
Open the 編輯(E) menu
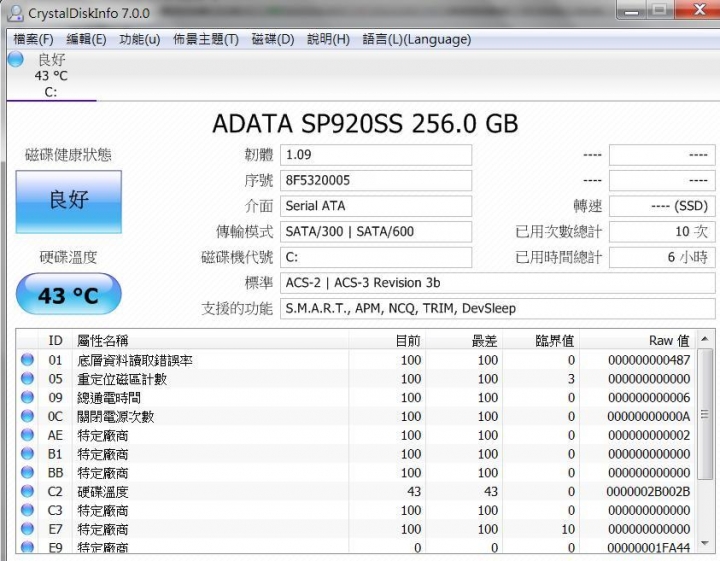[x=86, y=39]
